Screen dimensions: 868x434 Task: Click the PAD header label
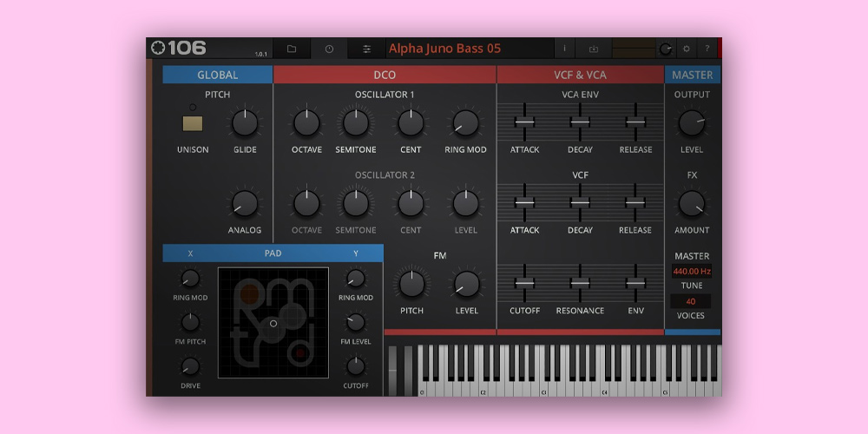point(273,253)
